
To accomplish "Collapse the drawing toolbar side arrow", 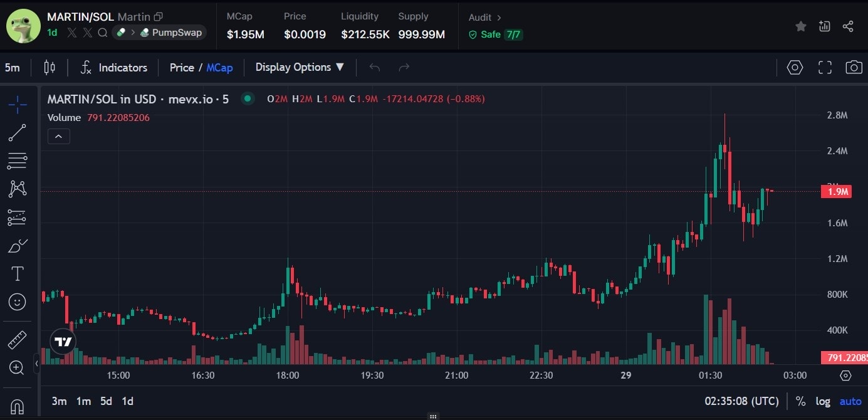I will pos(36,364).
